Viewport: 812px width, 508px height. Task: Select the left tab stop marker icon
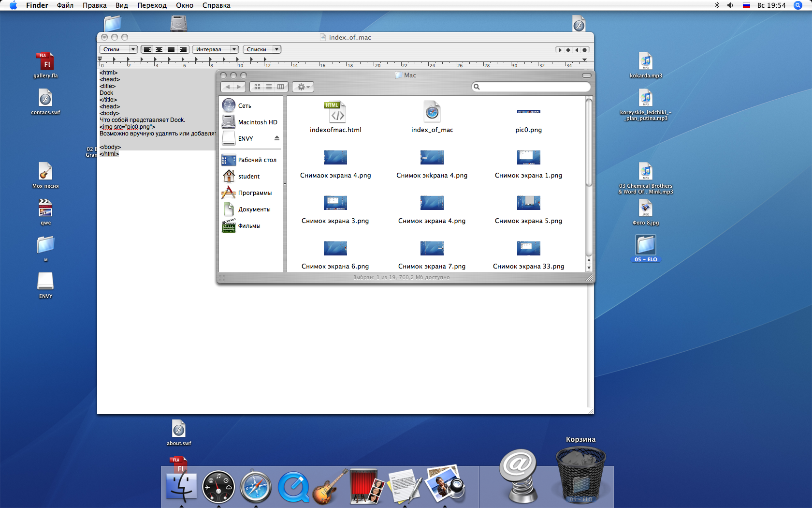[560, 50]
